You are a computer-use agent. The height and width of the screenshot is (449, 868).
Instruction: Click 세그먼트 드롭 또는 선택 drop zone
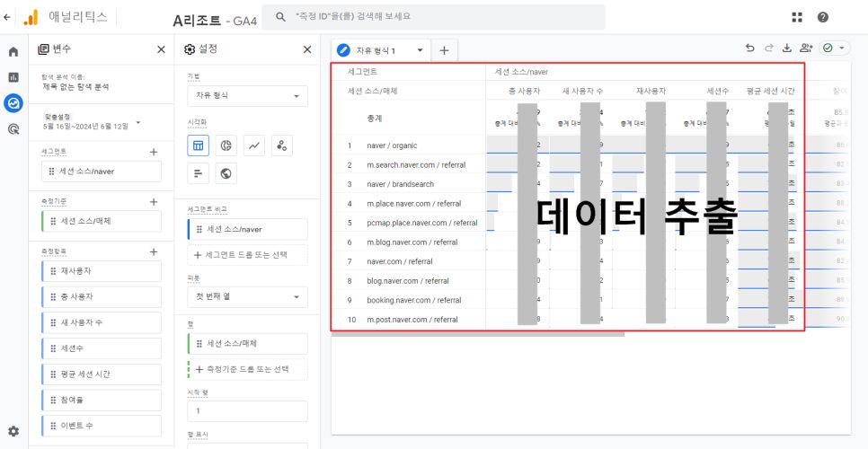[247, 255]
